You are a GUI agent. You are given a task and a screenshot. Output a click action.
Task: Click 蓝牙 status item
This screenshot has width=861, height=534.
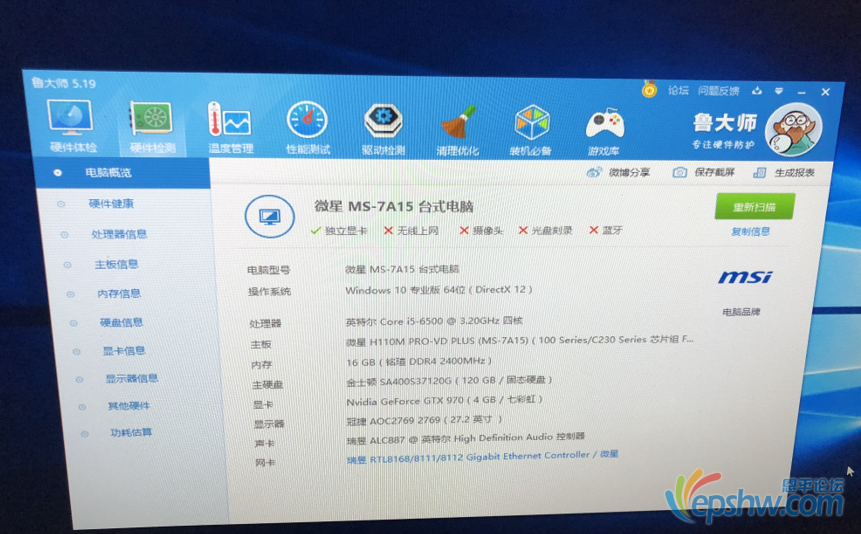pos(606,230)
